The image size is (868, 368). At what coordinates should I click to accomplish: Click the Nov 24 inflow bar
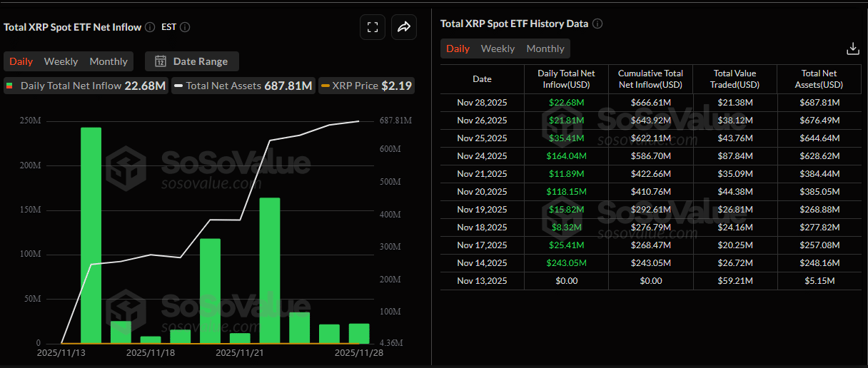[270, 270]
